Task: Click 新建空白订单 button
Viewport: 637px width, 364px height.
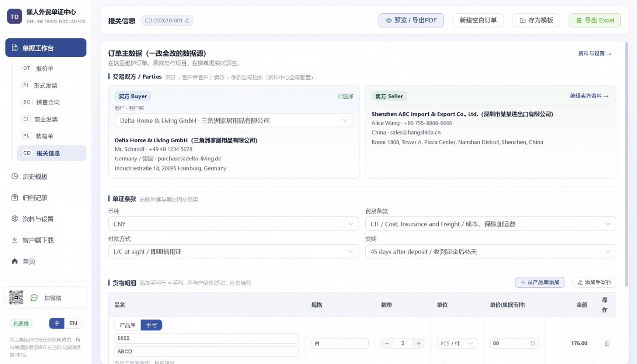Action: click(x=478, y=20)
